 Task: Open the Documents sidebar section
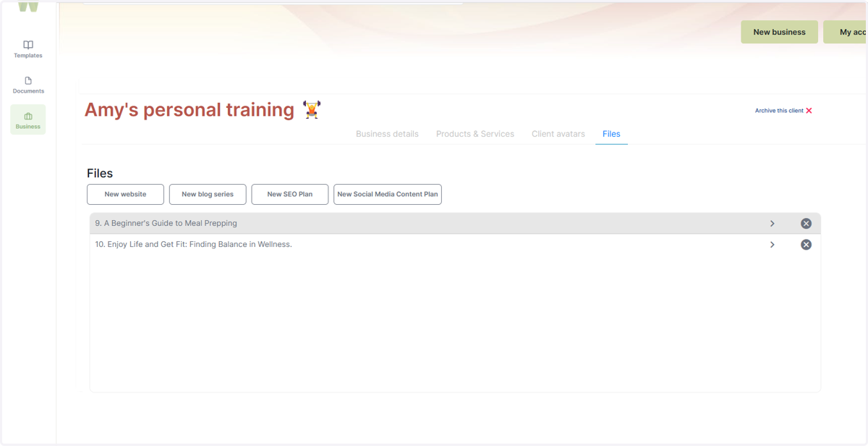(x=28, y=85)
